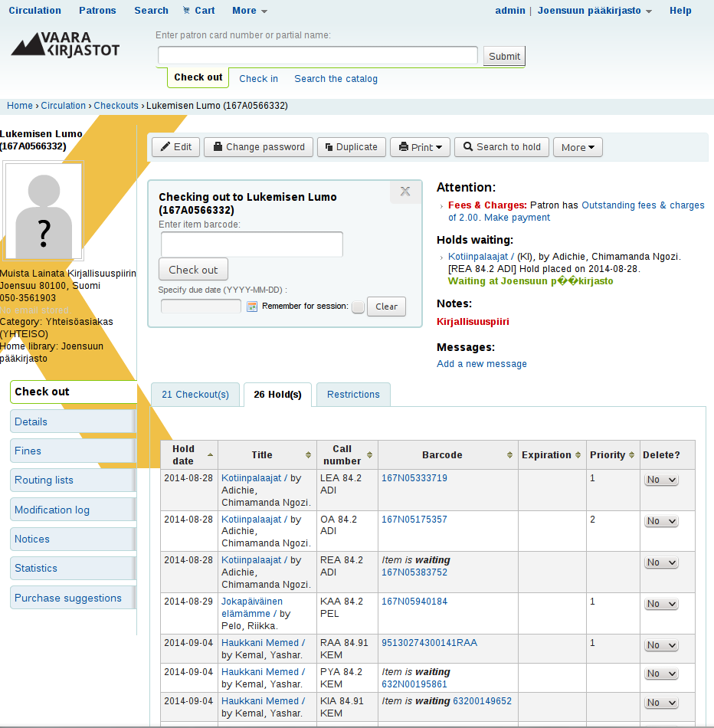Click Search to hold magnifier button
The image size is (714, 728).
tap(501, 147)
